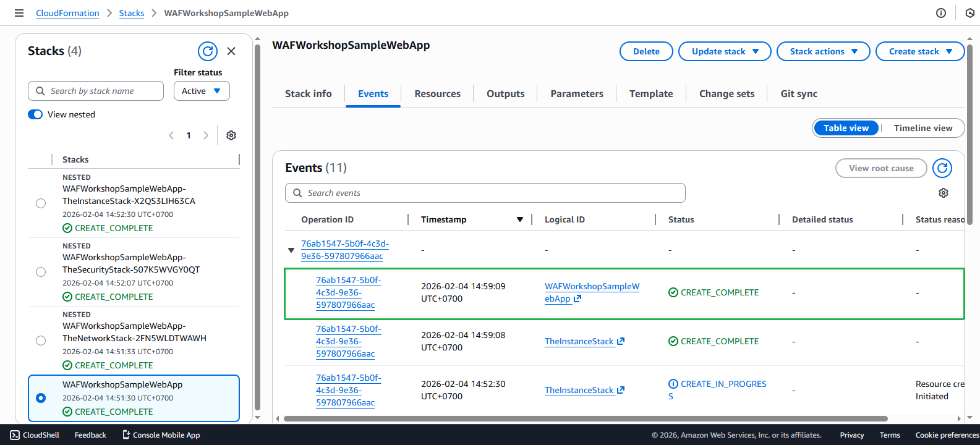The image size is (980, 445).
Task: Open the hamburger navigation menu
Action: (x=19, y=13)
